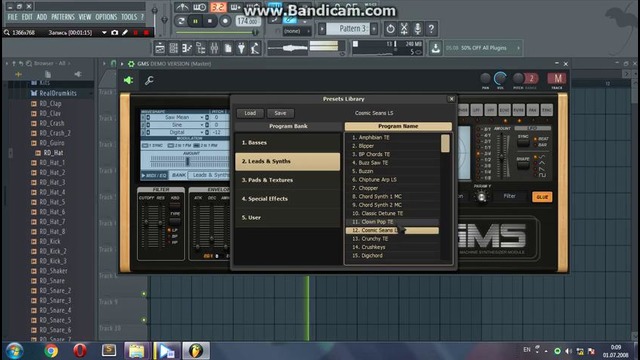Select the 1. Basses program bank
The image size is (640, 360).
pyautogui.click(x=287, y=142)
